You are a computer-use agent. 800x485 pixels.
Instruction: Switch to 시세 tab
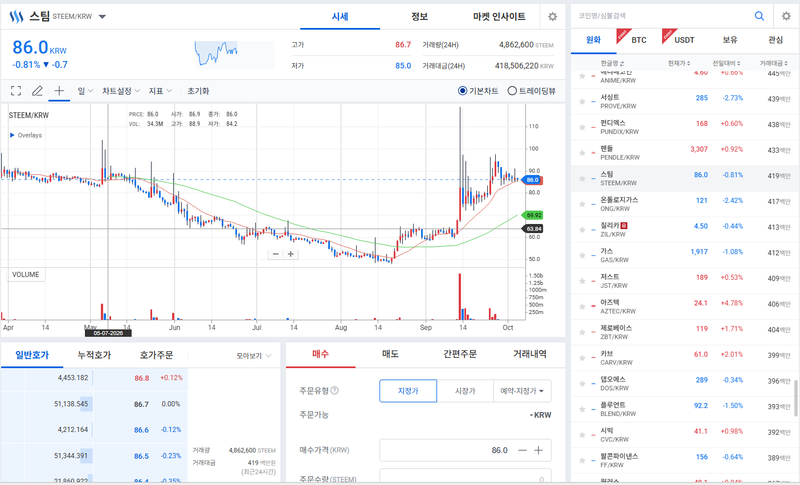(340, 17)
